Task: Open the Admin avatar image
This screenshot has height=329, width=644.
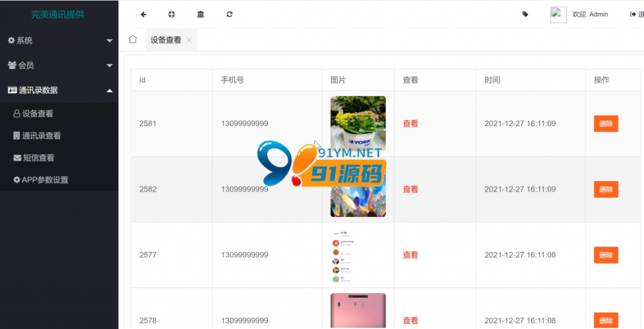Action: (558, 15)
